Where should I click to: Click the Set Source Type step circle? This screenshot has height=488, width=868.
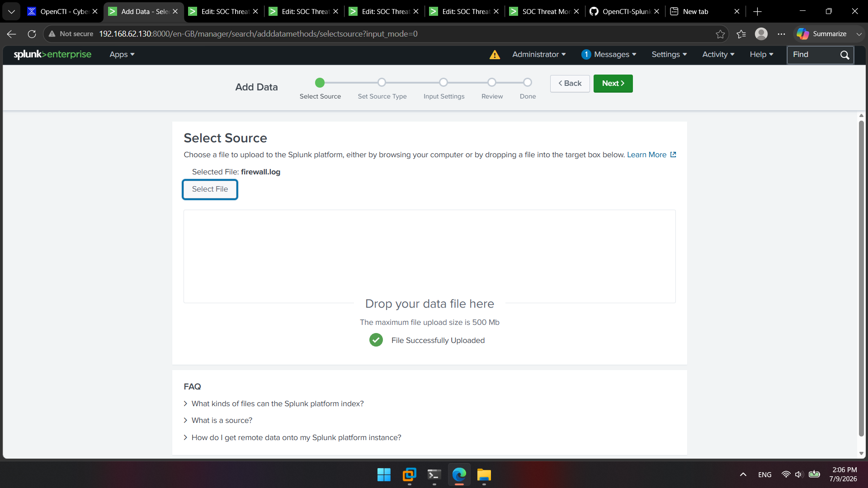[382, 82]
